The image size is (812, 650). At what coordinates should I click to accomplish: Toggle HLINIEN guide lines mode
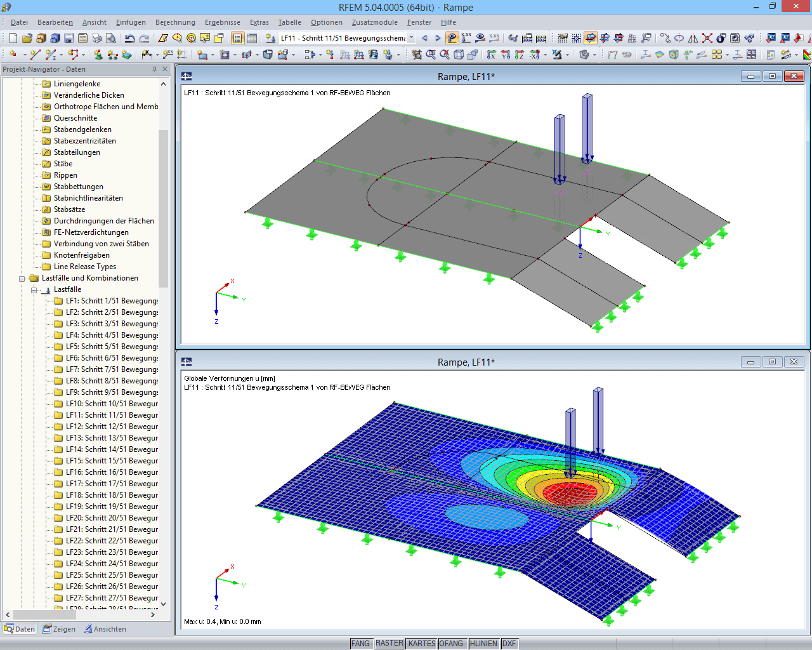485,643
